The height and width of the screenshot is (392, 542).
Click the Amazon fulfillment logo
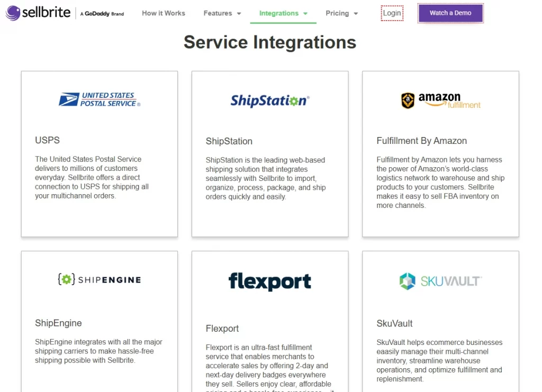click(x=441, y=101)
